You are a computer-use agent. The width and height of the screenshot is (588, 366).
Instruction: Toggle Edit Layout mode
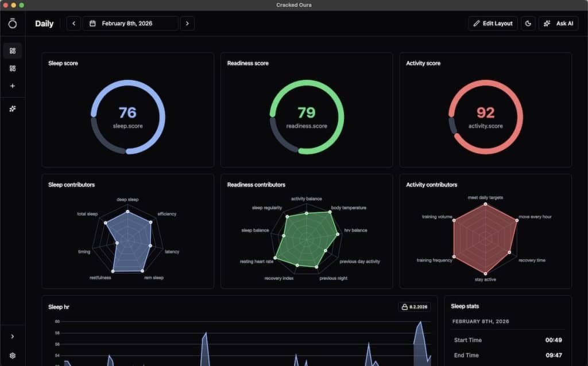pos(492,24)
